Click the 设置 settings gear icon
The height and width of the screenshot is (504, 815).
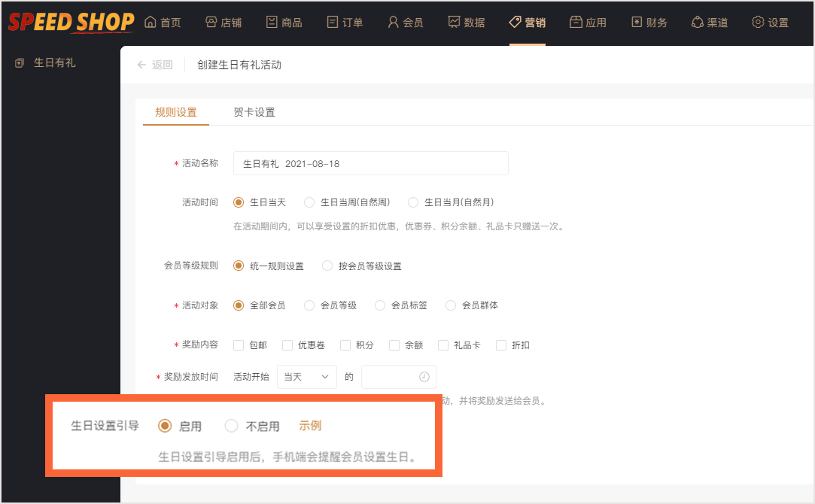tap(759, 22)
